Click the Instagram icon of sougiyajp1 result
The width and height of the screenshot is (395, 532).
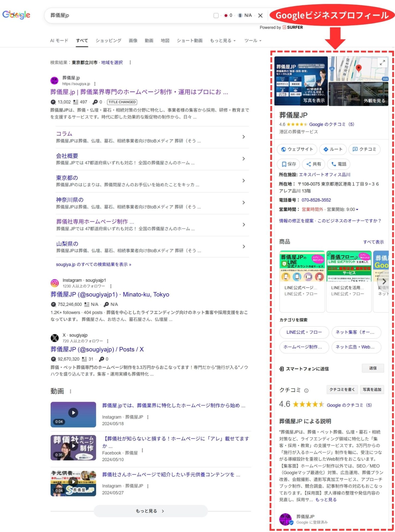55,283
